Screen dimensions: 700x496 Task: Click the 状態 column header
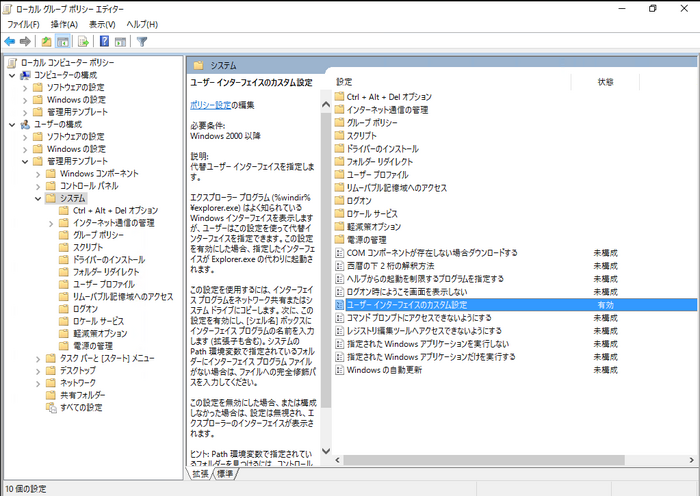tap(605, 81)
